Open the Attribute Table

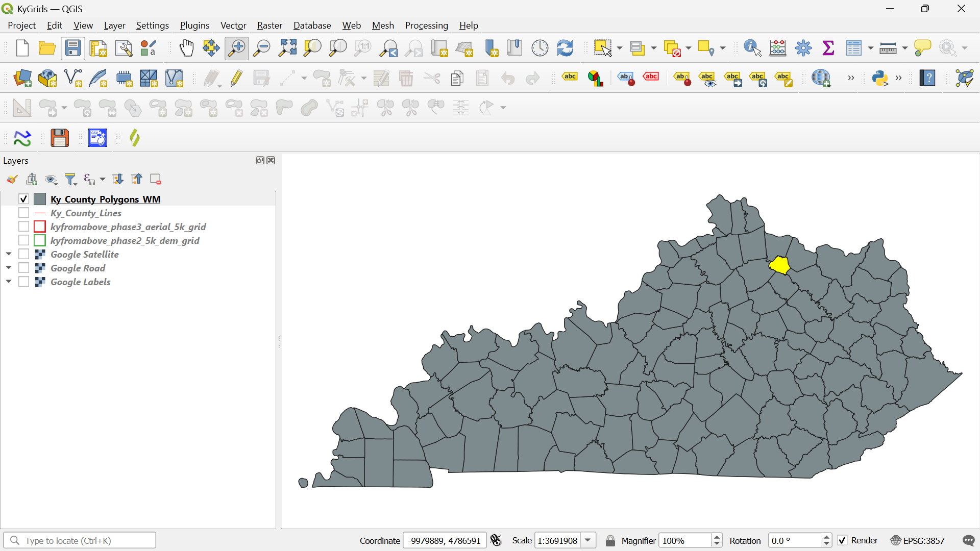click(x=855, y=48)
